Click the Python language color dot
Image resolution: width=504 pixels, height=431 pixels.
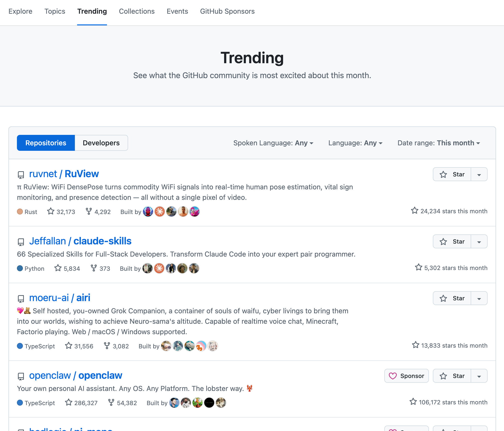tap(20, 268)
